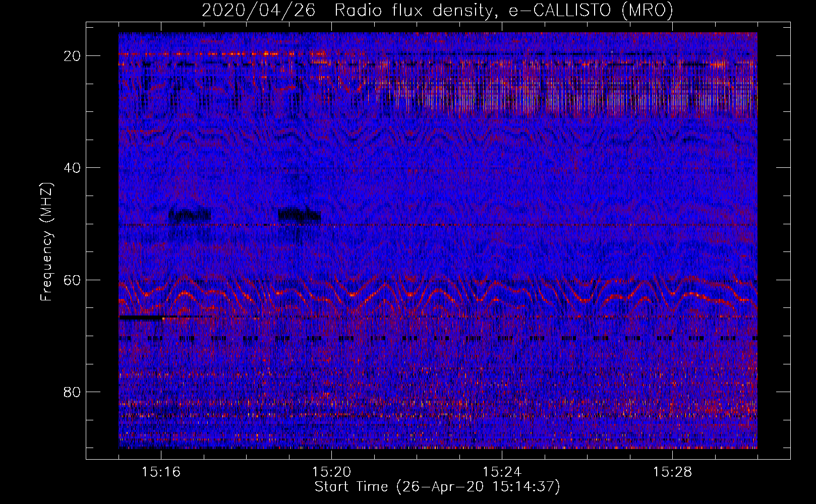This screenshot has height=504, width=816.
Task: Click the time tick label '15:28'
Action: coord(672,472)
